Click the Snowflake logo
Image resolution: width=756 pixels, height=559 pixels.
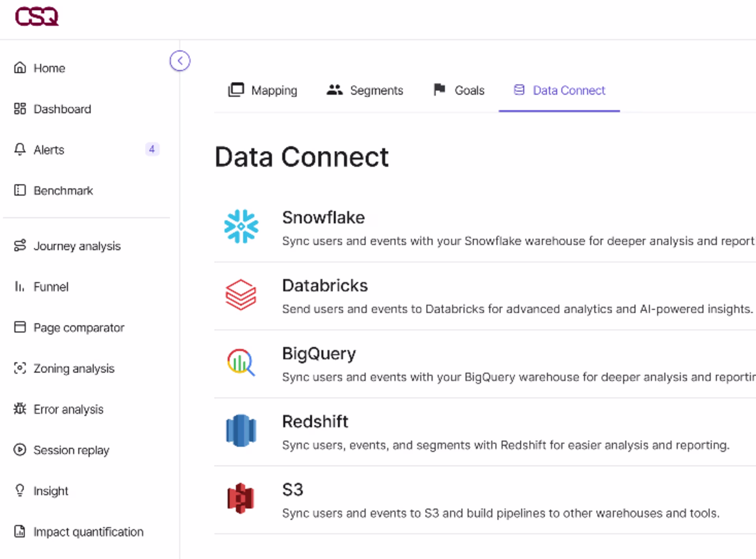[x=241, y=226]
